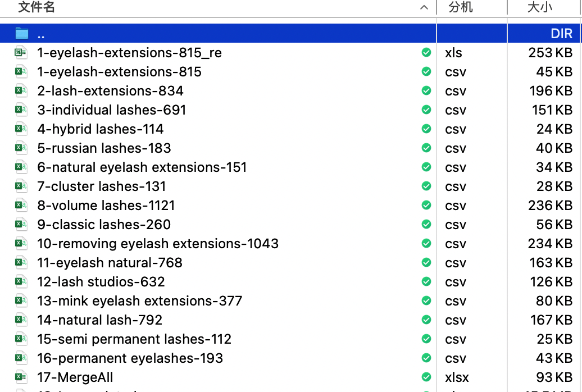
Task: Click the file icon beside 15-semi permanent lashes-112
Action: 21,339
